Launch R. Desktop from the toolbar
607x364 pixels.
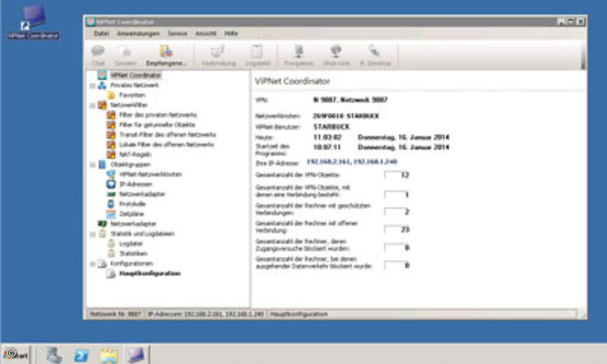pos(375,56)
